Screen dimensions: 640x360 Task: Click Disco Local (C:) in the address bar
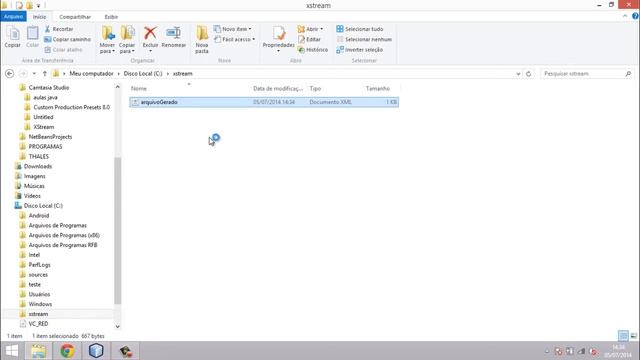[143, 73]
